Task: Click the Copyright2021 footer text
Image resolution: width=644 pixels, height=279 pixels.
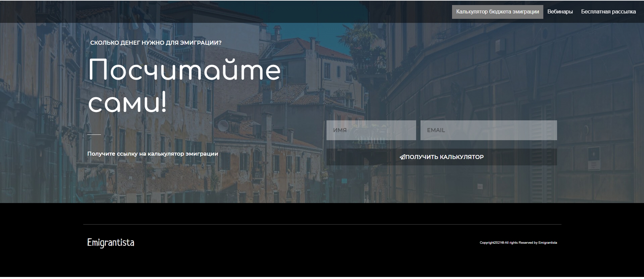Action: tap(518, 243)
